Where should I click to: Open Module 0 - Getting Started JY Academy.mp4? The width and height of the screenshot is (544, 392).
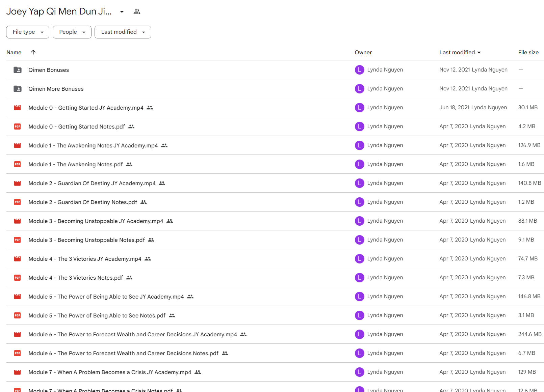tap(86, 108)
